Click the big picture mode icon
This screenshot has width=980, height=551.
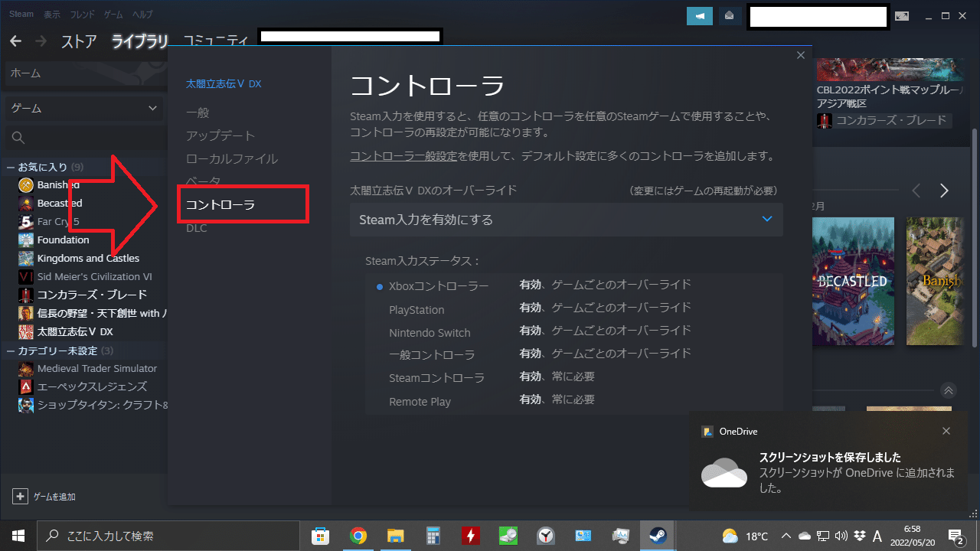coord(903,16)
